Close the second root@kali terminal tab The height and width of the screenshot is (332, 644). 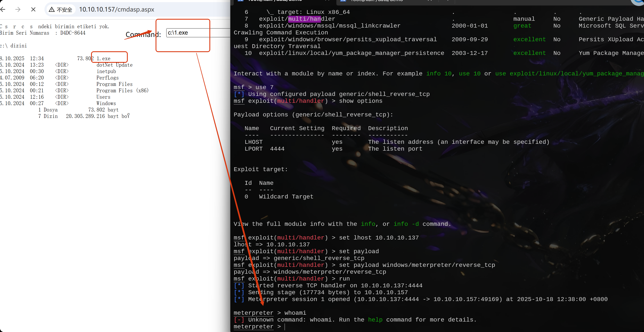point(430,1)
